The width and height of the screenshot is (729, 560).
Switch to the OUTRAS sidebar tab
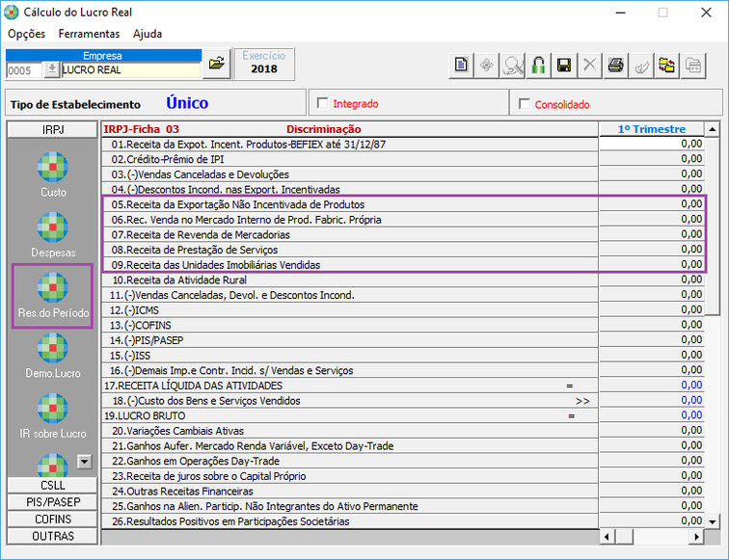click(x=52, y=536)
